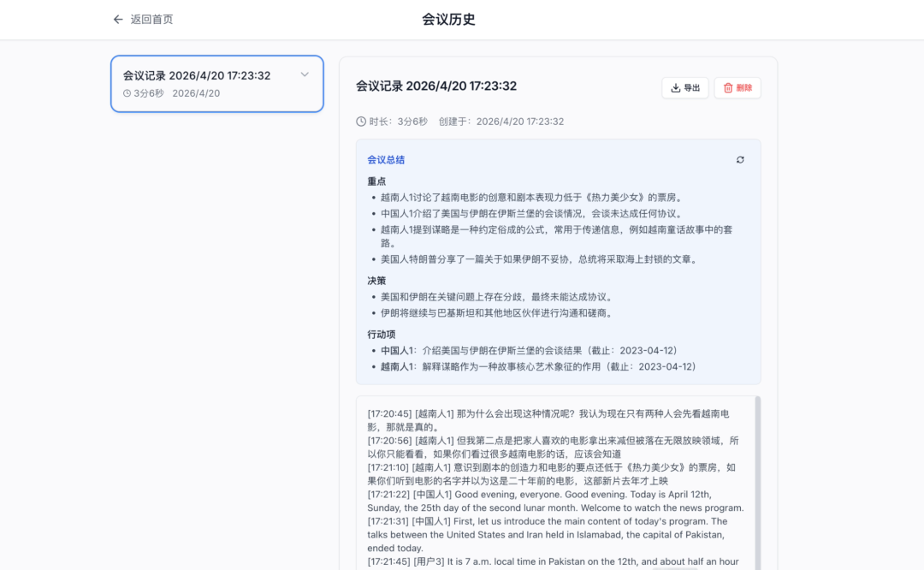Click the transcript panel scrollbar
Screen dimensions: 924x570
tap(758, 484)
